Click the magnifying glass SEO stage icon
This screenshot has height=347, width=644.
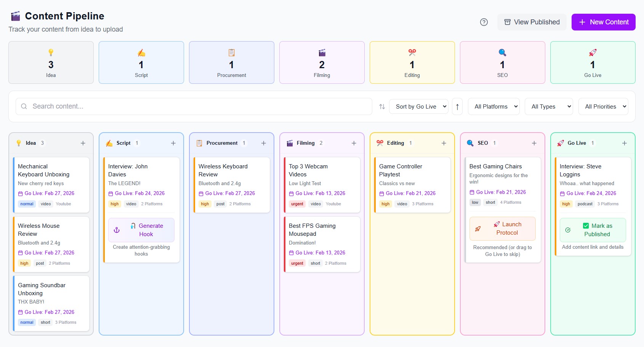[x=502, y=53]
